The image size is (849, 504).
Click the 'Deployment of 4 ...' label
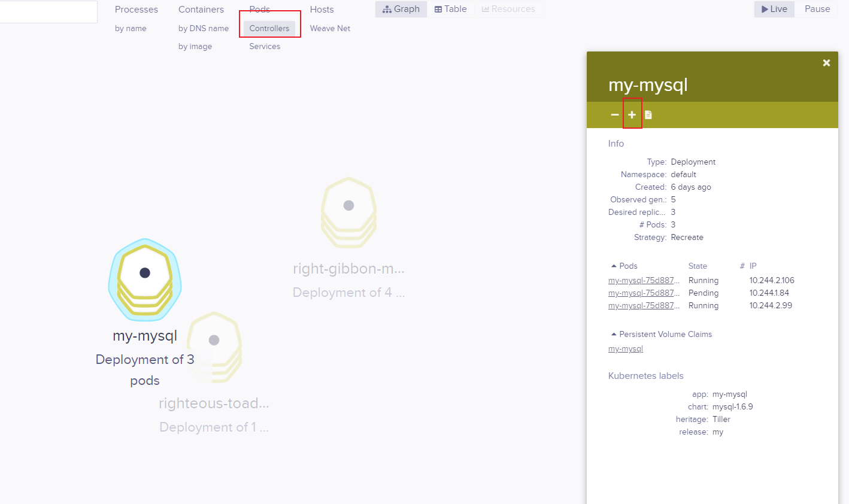[x=349, y=293]
